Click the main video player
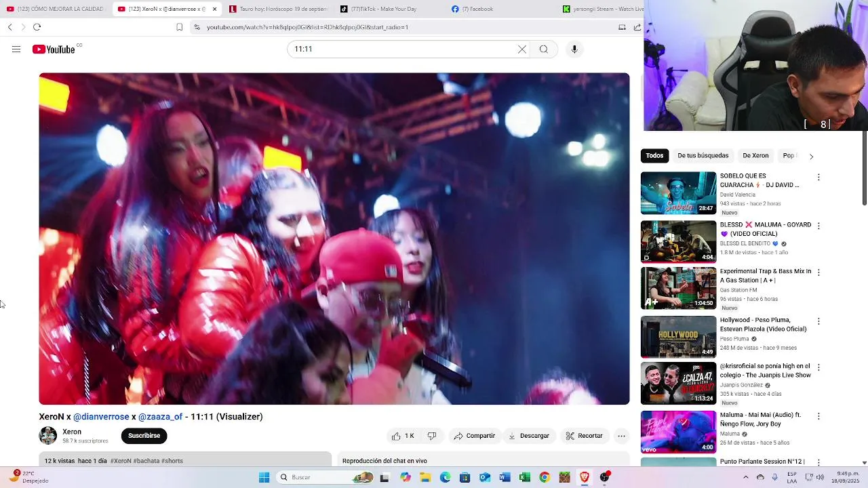Image resolution: width=868 pixels, height=488 pixels. coord(334,239)
